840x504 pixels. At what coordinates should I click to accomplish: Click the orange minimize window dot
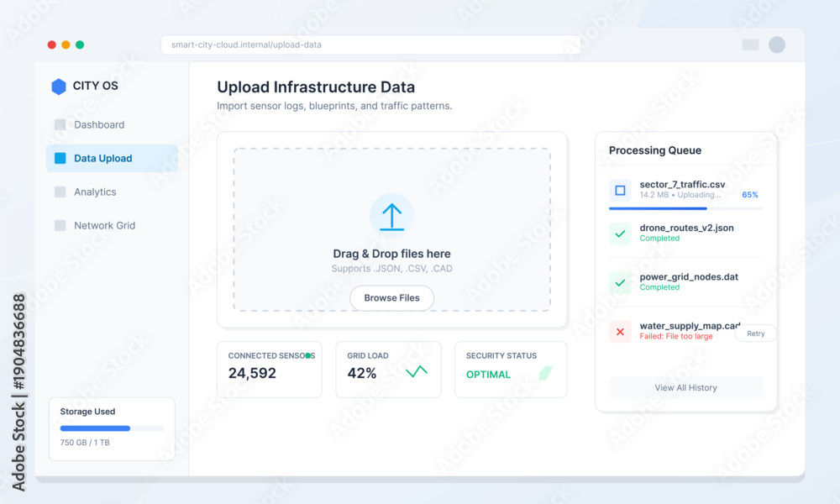coord(66,45)
